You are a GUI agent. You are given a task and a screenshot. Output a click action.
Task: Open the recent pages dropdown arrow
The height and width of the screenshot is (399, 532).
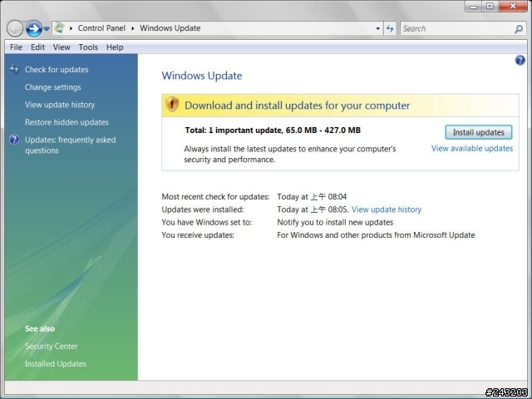point(47,29)
